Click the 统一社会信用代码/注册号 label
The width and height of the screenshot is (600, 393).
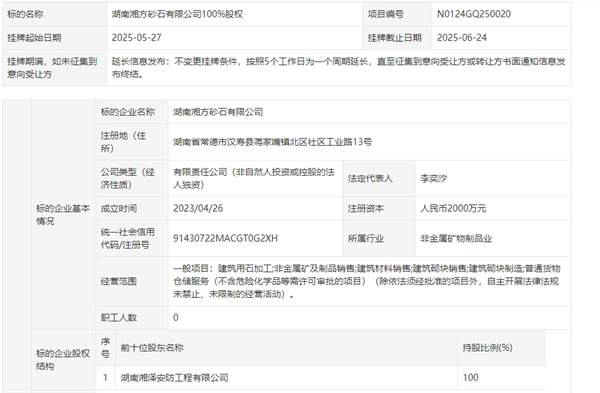128,238
